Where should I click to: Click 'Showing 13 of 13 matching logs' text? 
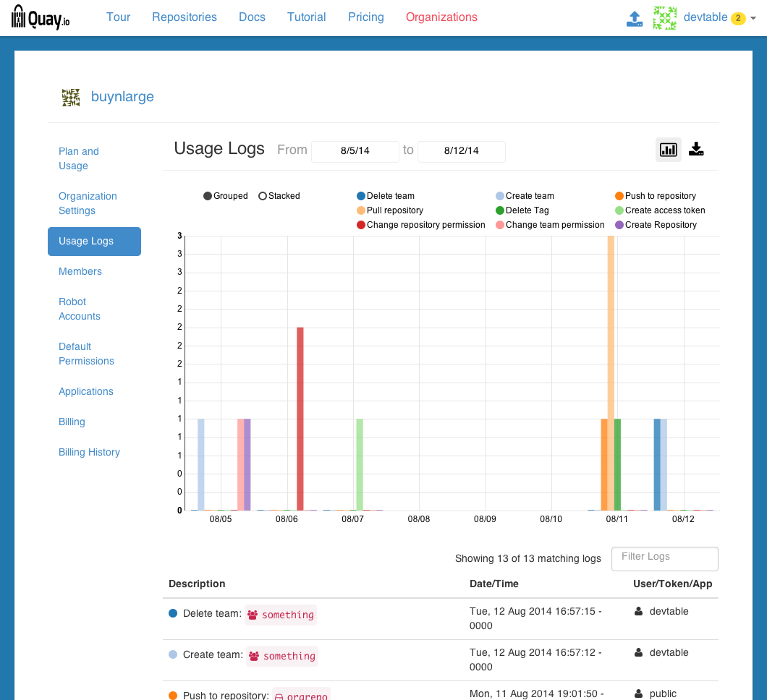pos(527,559)
